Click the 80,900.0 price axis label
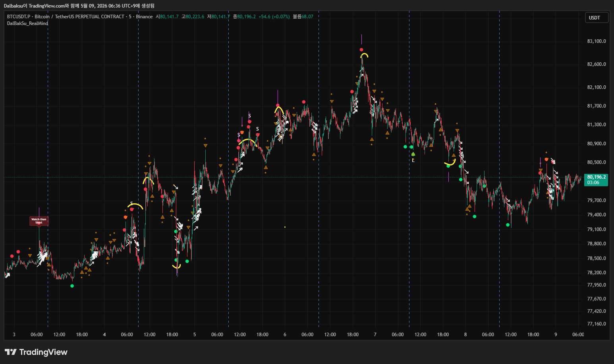The width and height of the screenshot is (614, 364). click(597, 144)
